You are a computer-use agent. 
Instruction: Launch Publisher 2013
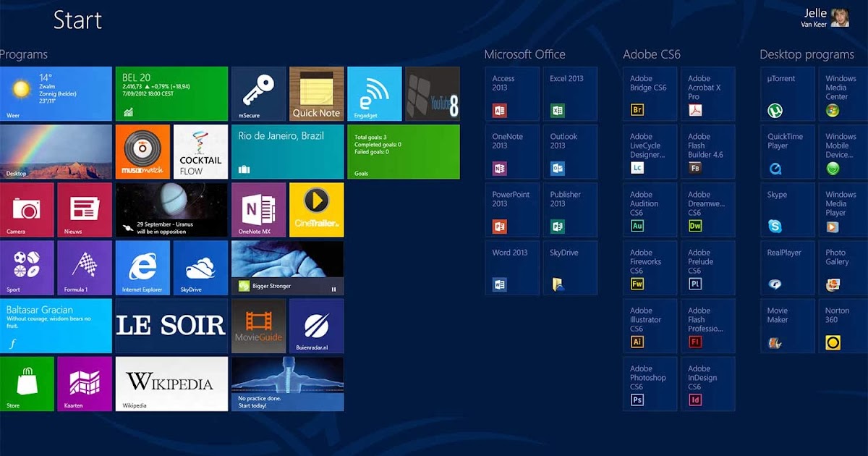[x=570, y=210]
